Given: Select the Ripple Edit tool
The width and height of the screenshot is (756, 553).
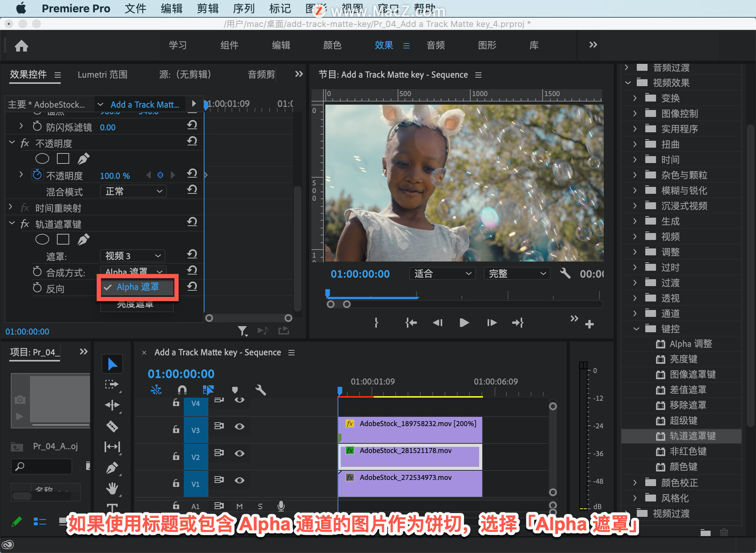Looking at the screenshot, I should [112, 405].
